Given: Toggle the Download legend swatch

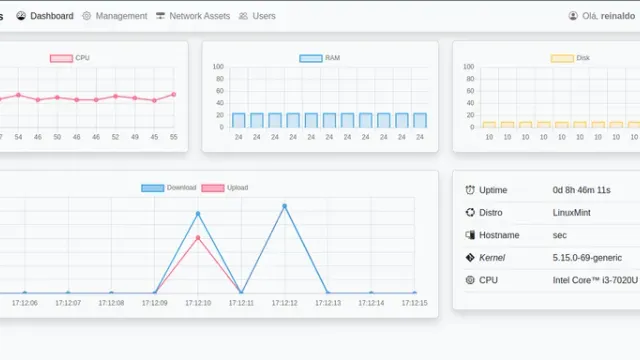Looking at the screenshot, I should [153, 188].
